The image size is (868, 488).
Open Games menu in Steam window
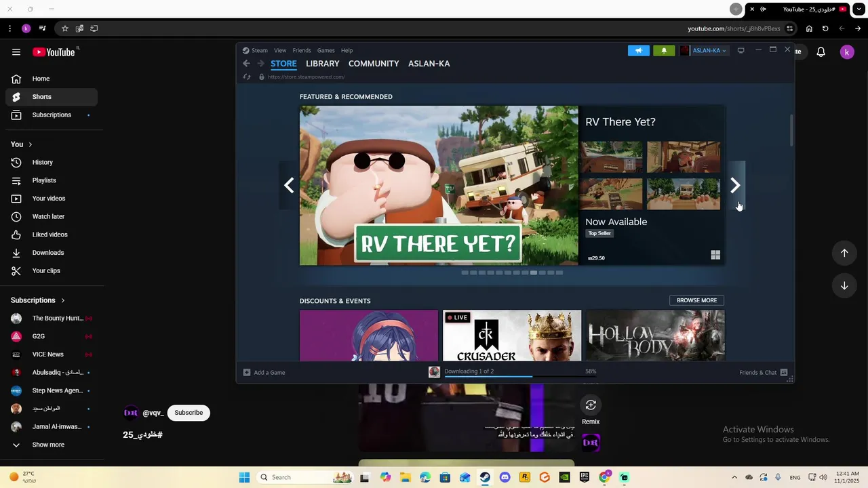326,50
